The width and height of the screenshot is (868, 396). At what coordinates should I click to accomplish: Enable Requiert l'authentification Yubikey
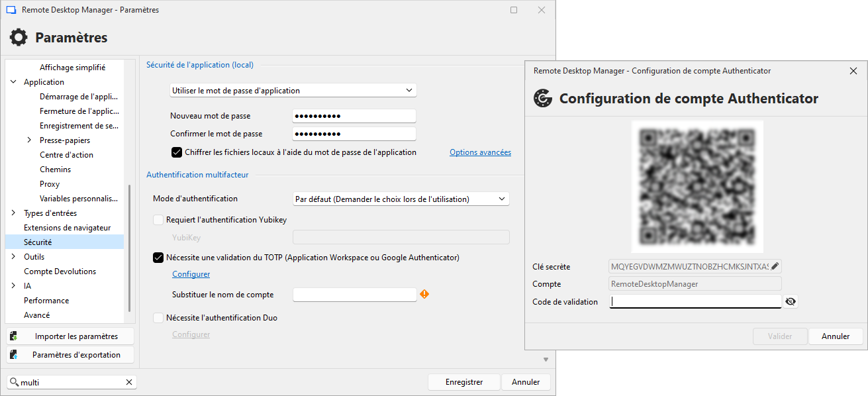158,220
